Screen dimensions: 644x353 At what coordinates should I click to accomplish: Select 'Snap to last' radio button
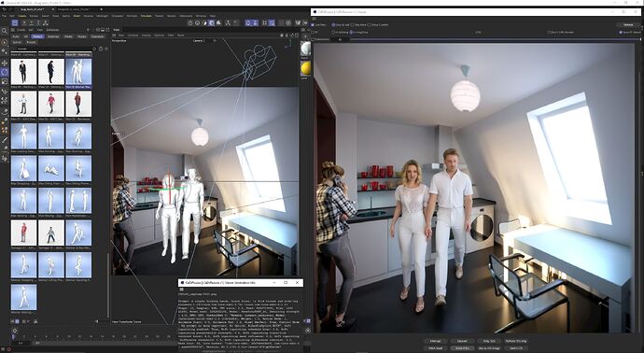pyautogui.click(x=333, y=24)
